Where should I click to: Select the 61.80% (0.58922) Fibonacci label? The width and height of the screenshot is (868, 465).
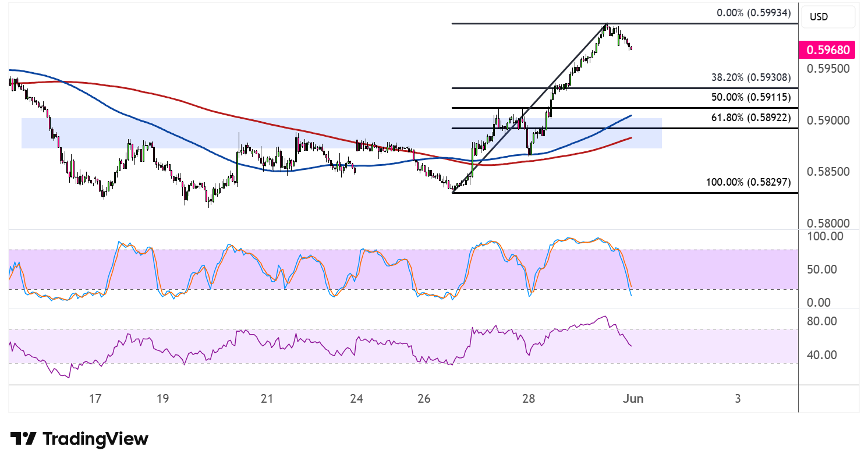(x=751, y=117)
